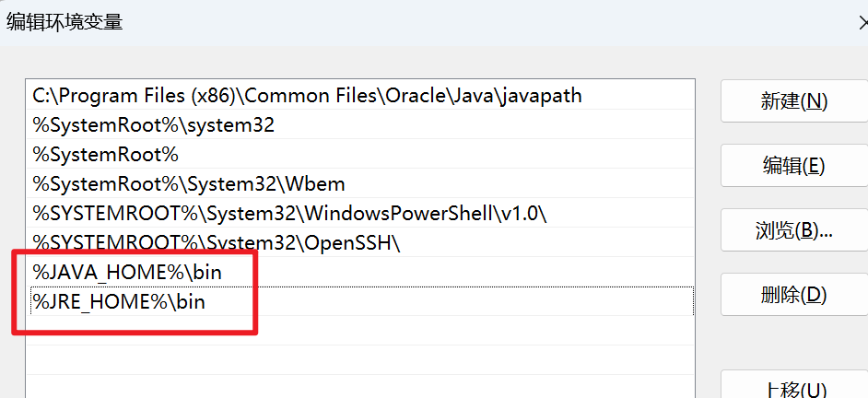This screenshot has height=398, width=868.
Task: Click the third empty row in the list
Action: 359,386
